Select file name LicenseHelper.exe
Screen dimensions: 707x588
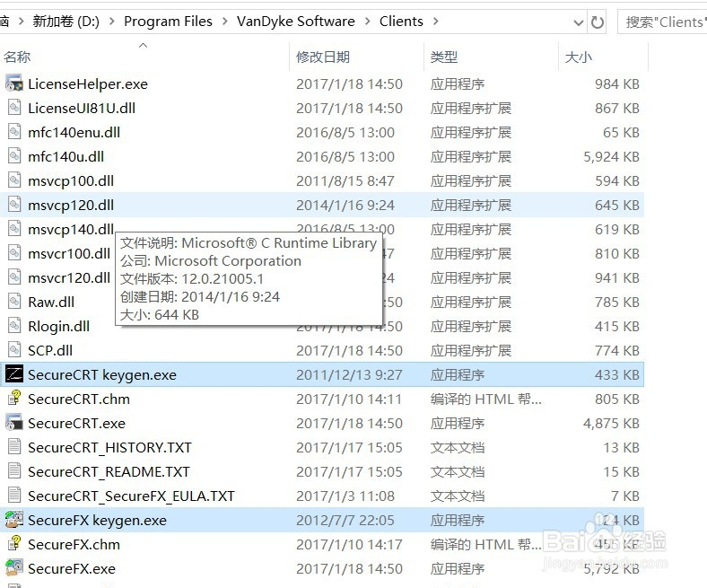[88, 83]
